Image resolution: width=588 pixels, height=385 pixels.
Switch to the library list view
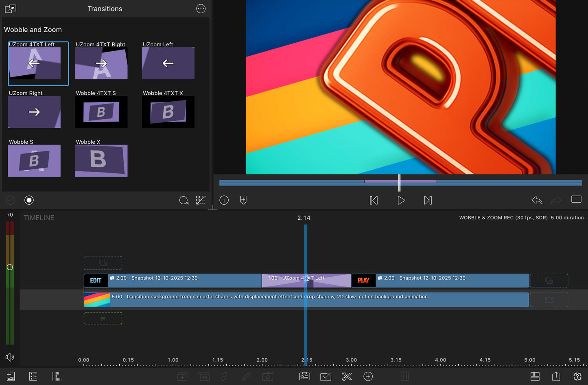tap(33, 376)
